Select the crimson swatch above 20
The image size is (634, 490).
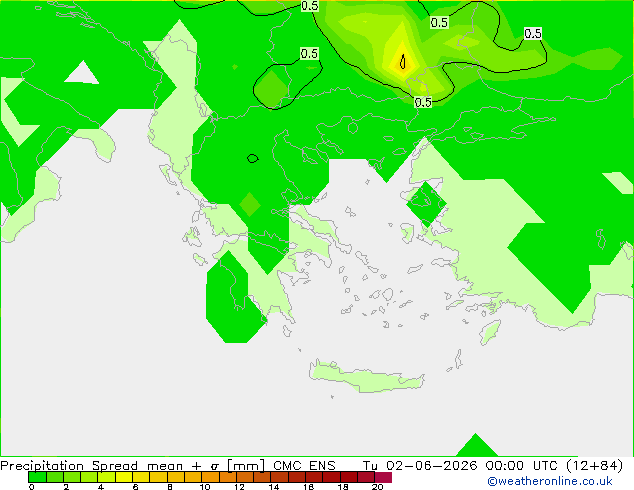click(383, 477)
